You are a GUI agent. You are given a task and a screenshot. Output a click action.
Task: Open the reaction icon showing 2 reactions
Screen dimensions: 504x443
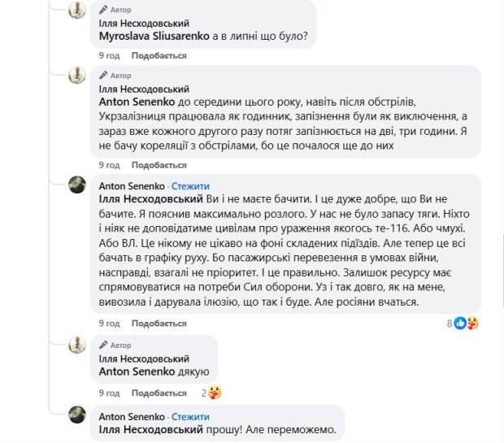pos(213,393)
